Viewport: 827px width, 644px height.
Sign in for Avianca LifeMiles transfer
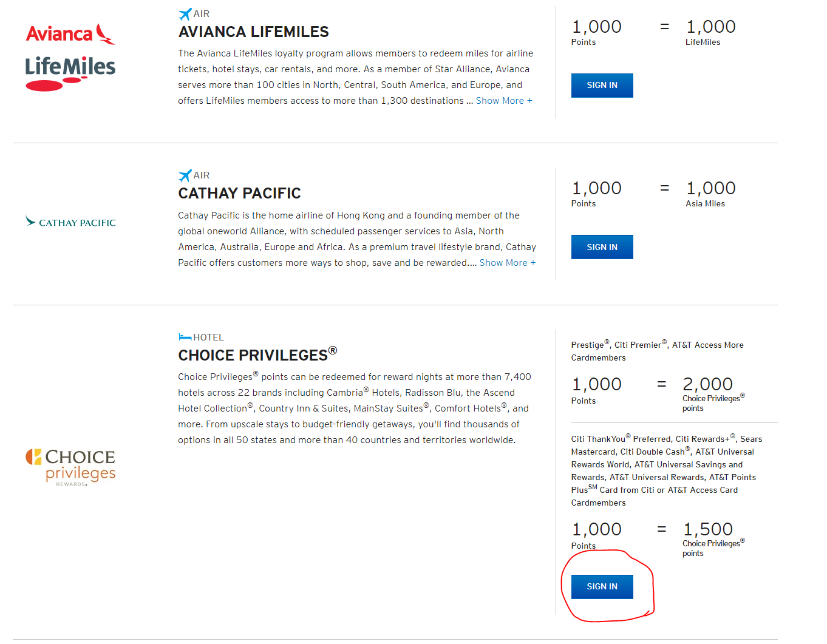(602, 86)
